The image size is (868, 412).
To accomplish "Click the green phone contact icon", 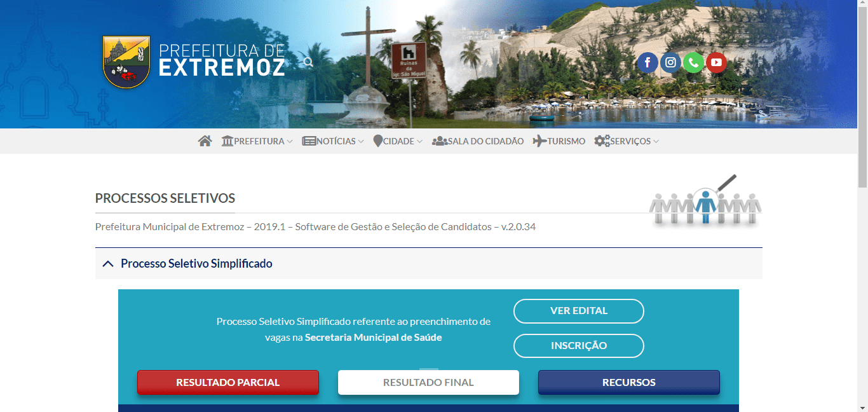I will click(693, 62).
